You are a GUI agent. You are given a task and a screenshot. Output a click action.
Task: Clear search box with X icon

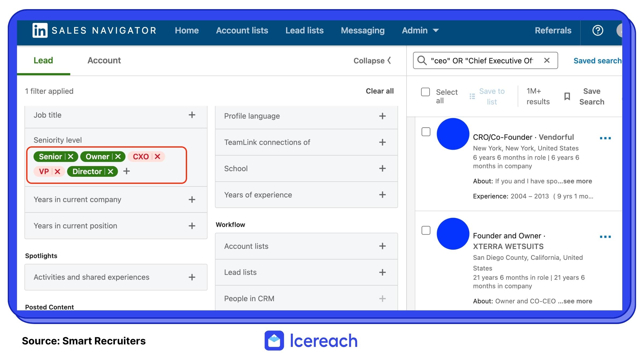pos(547,60)
